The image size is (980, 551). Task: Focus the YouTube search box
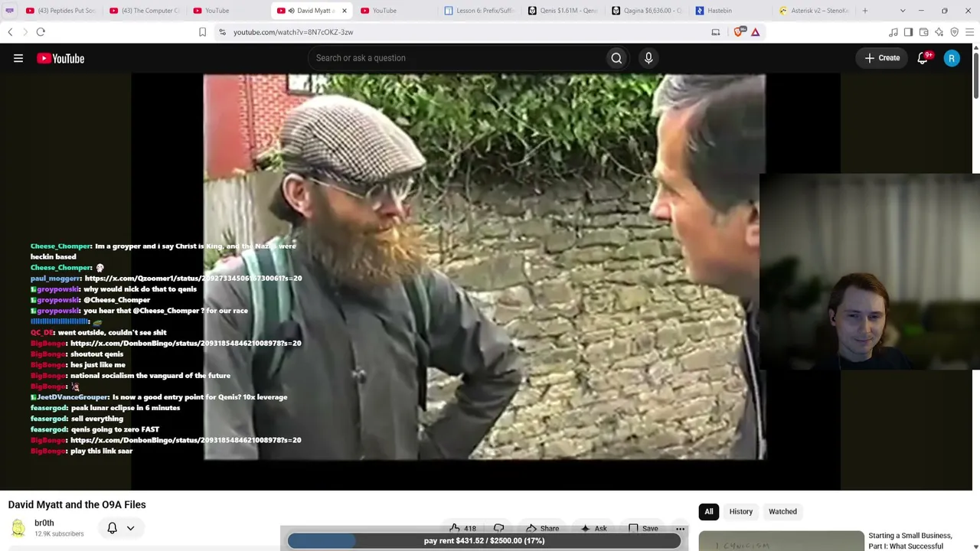pos(456,58)
